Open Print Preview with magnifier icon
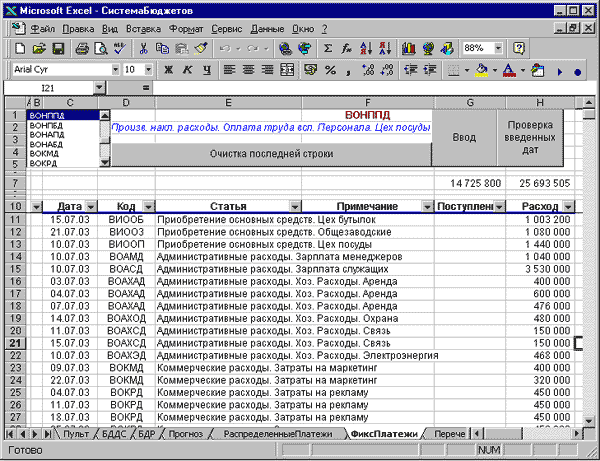The height and width of the screenshot is (461, 600). pyautogui.click(x=101, y=49)
